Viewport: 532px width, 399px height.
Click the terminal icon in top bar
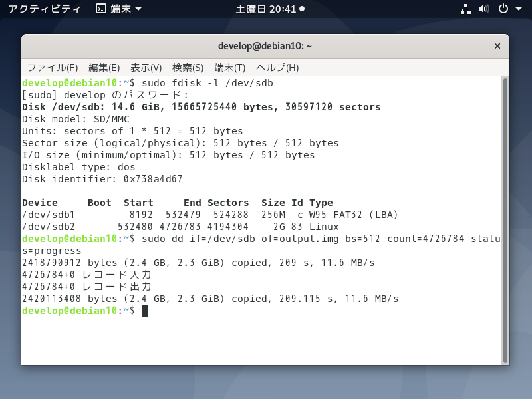point(101,9)
